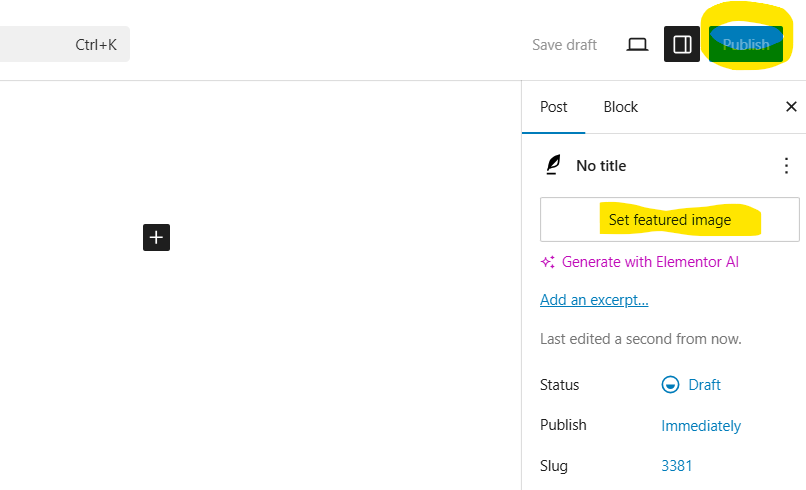Image resolution: width=806 pixels, height=490 pixels.
Task: Open the Generate with Elementor AI link
Action: tap(650, 262)
